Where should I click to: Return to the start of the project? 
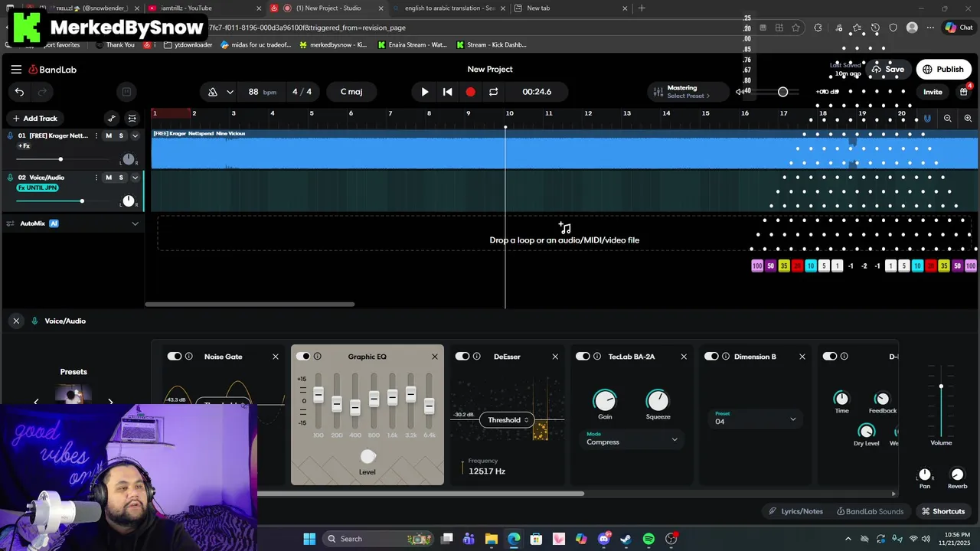pos(448,92)
